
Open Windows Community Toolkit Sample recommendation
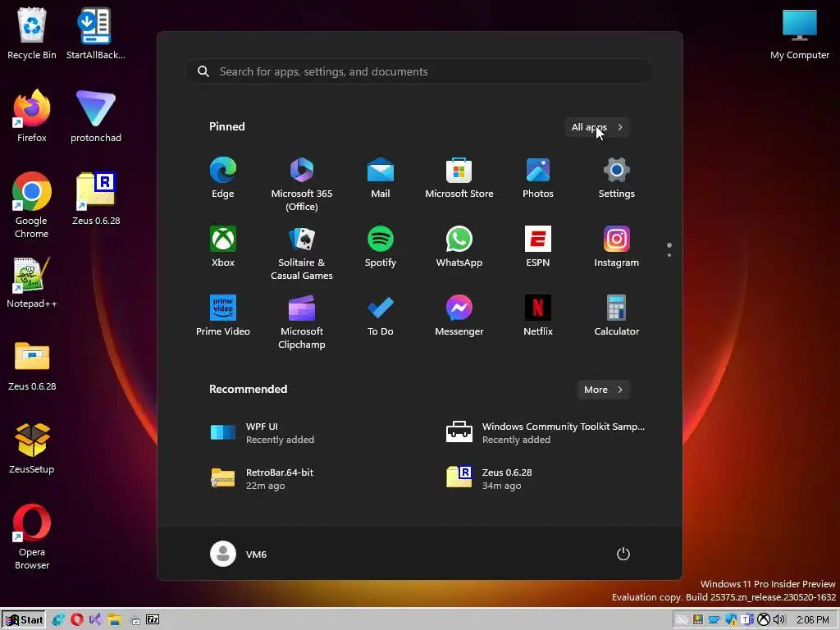point(546,433)
